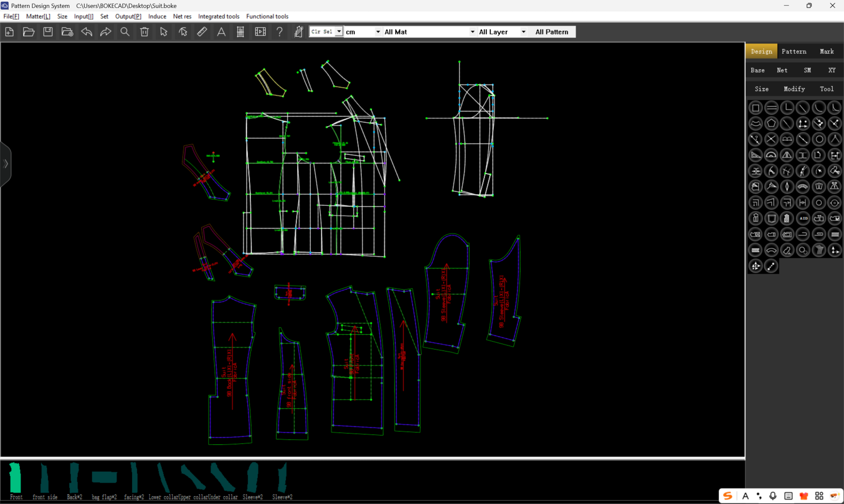Viewport: 844px width, 504px height.
Task: Select the Pentagon polygon tool
Action: pyautogui.click(x=771, y=123)
